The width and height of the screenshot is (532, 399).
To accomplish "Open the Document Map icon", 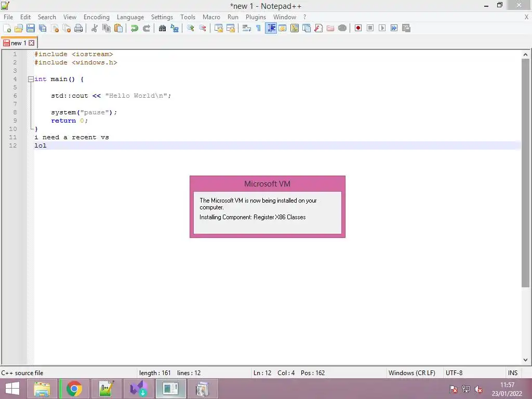I will tap(295, 28).
